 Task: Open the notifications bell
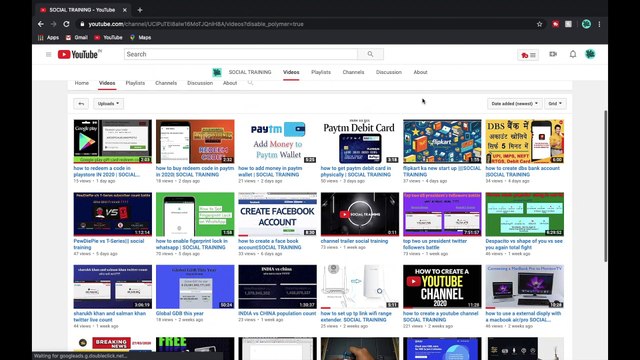tap(573, 54)
